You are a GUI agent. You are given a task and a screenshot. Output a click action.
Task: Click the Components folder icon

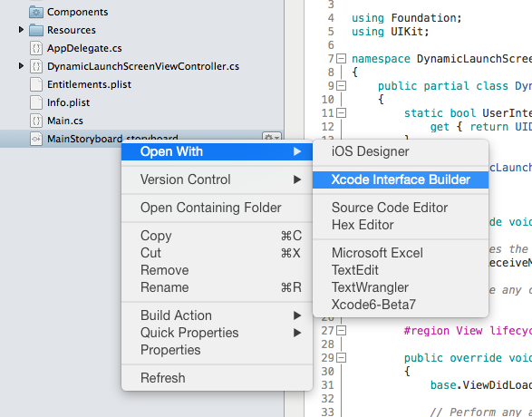coord(36,12)
